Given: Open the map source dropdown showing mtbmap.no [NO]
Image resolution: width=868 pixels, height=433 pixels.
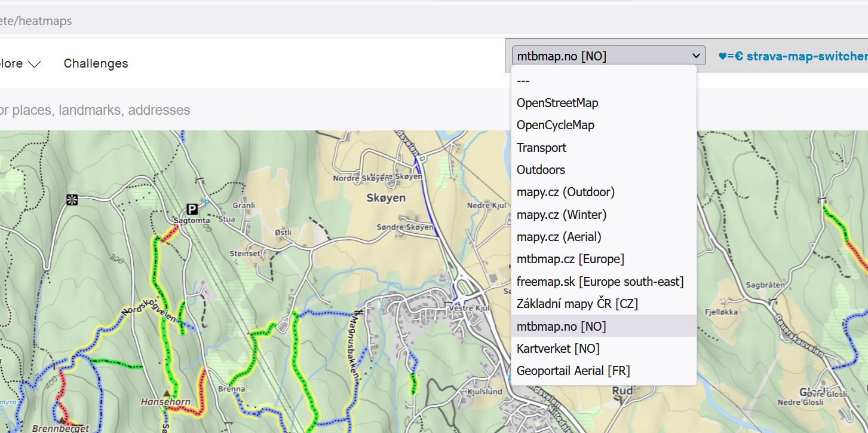Looking at the screenshot, I should point(609,56).
